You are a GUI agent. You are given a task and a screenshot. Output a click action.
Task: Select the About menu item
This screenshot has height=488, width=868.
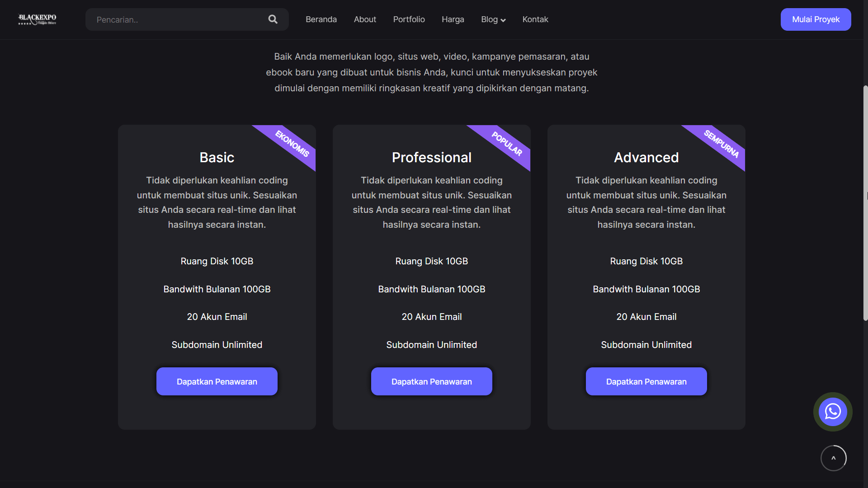point(365,19)
